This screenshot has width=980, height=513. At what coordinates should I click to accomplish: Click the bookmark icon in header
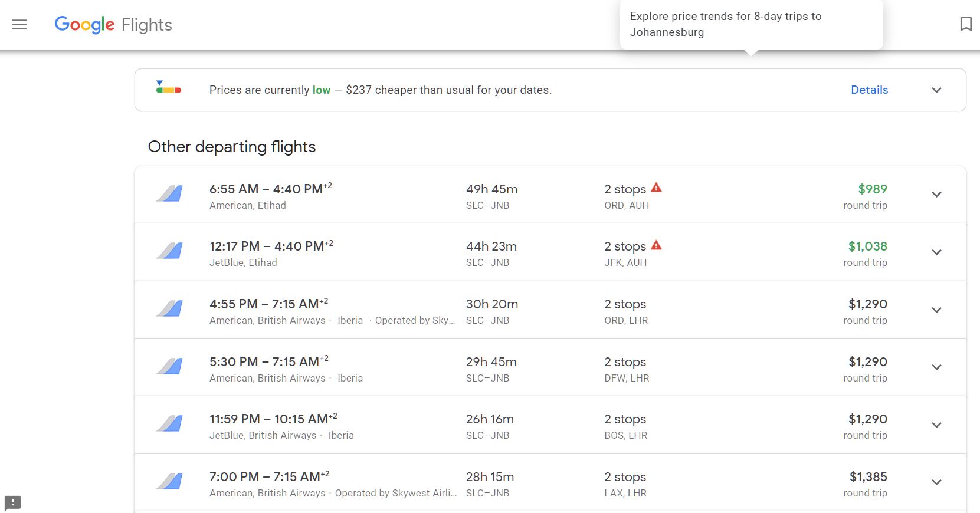point(966,24)
